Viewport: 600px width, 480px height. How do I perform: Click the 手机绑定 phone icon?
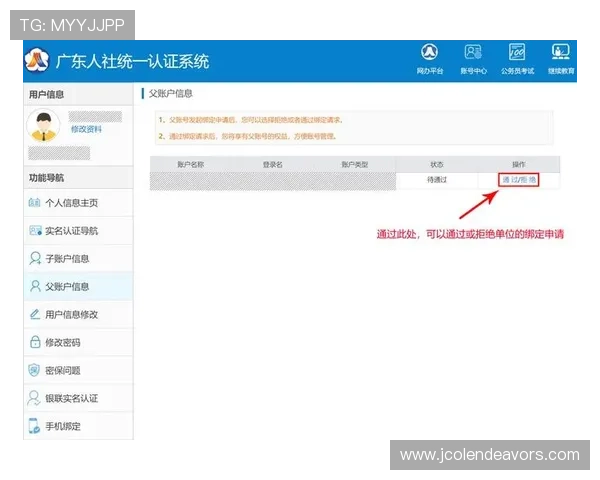tap(34, 426)
